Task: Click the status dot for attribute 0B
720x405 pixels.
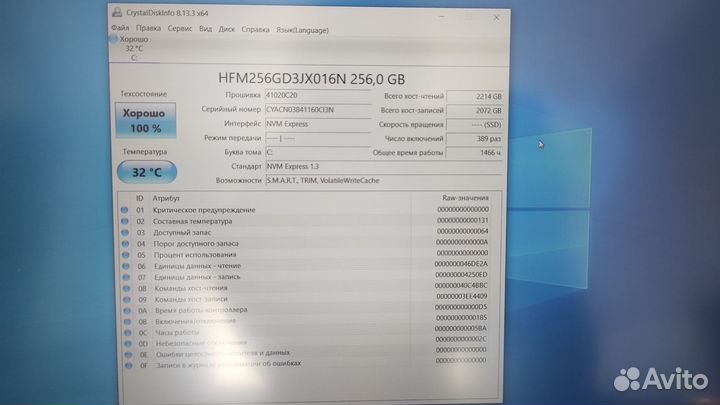Action: pyautogui.click(x=128, y=322)
